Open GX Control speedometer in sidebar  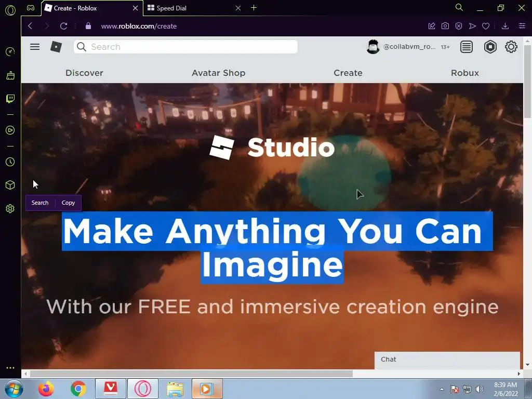pyautogui.click(x=10, y=51)
